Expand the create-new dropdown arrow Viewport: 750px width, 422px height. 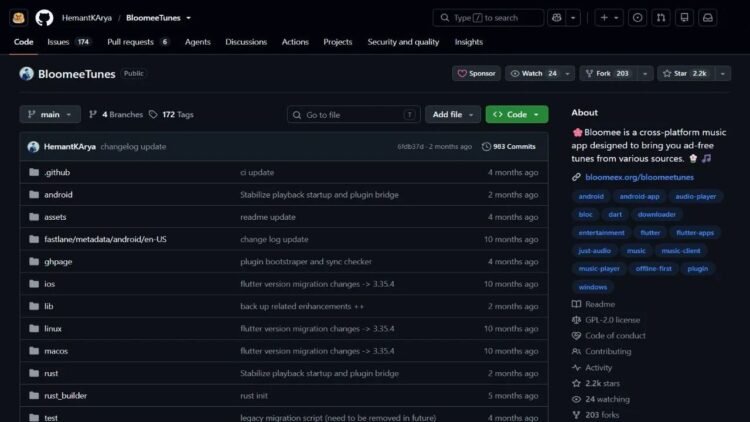(x=616, y=18)
